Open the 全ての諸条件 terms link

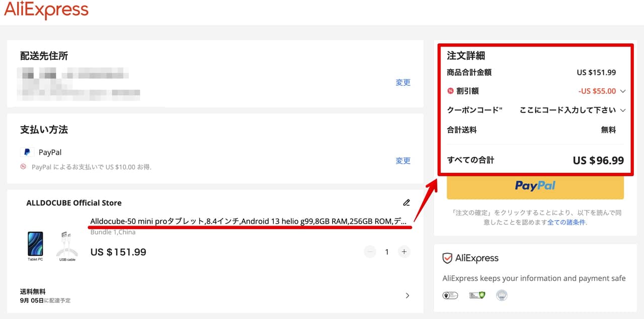pos(566,222)
